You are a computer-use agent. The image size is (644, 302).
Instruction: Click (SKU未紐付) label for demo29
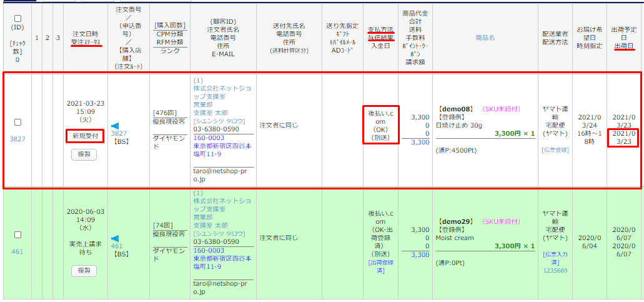501,222
